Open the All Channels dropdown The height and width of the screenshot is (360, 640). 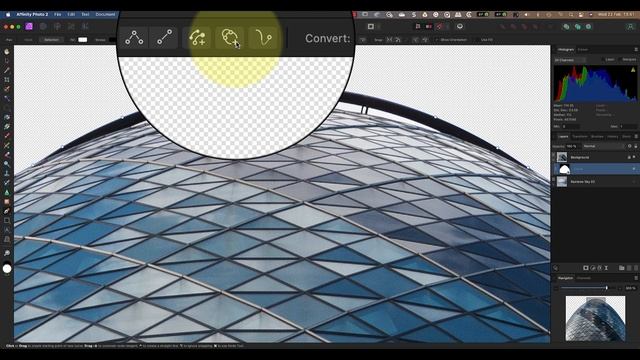point(569,60)
